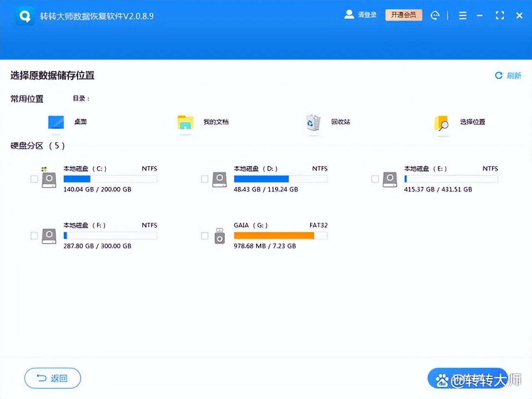Open the 我的文档 (My Documents) folder icon
532x399 pixels.
click(185, 122)
